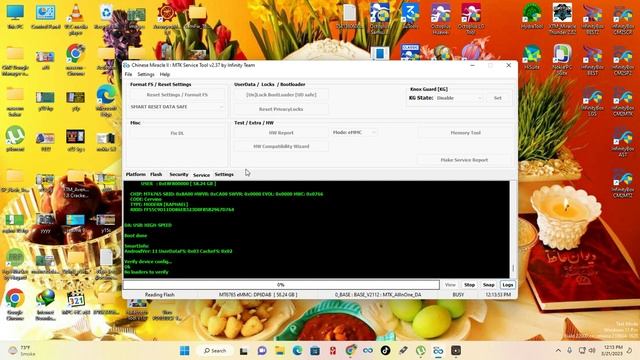Click the Fix DL button

(177, 133)
